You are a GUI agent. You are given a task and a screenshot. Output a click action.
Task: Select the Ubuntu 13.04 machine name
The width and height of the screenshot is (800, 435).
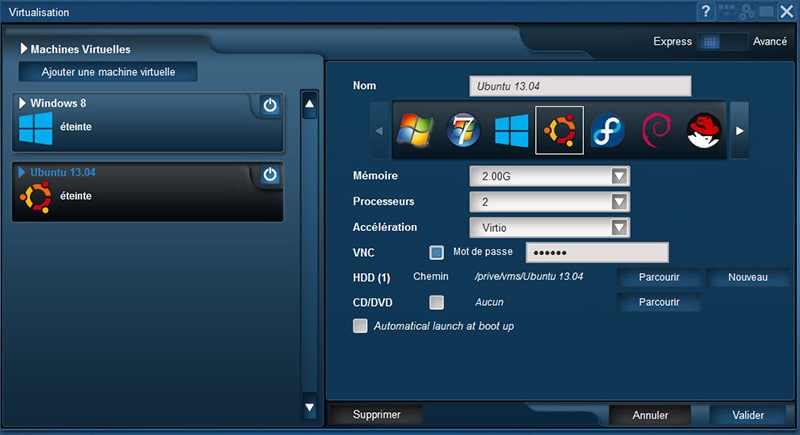point(63,172)
